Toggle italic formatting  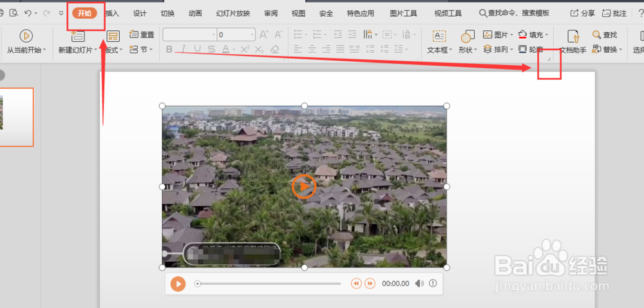(x=183, y=49)
